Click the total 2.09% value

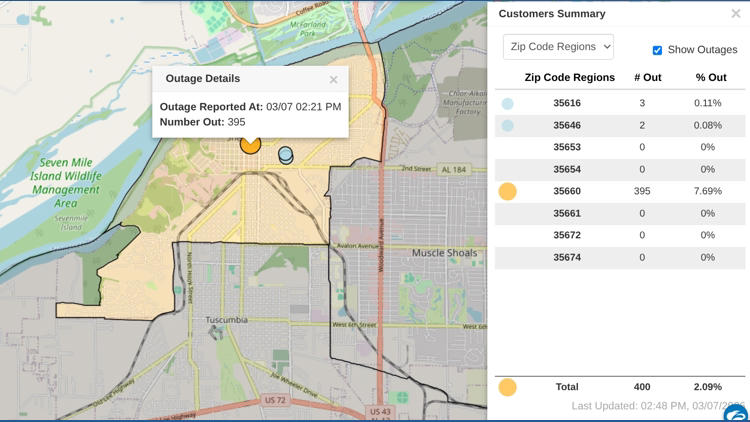(707, 387)
